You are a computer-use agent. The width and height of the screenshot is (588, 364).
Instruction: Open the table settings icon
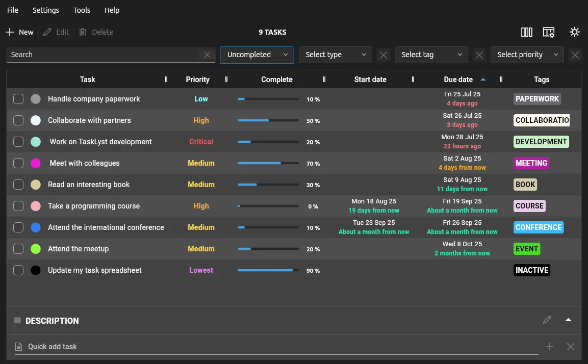point(549,32)
